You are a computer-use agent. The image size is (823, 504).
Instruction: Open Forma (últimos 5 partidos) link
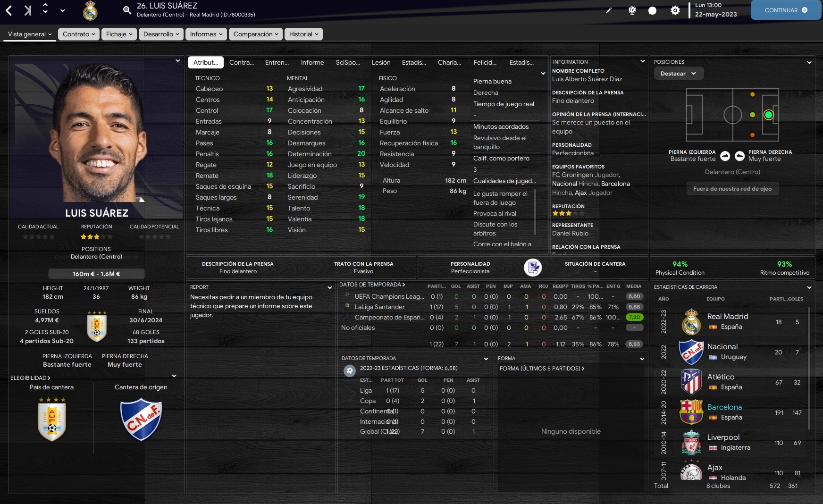click(x=542, y=369)
